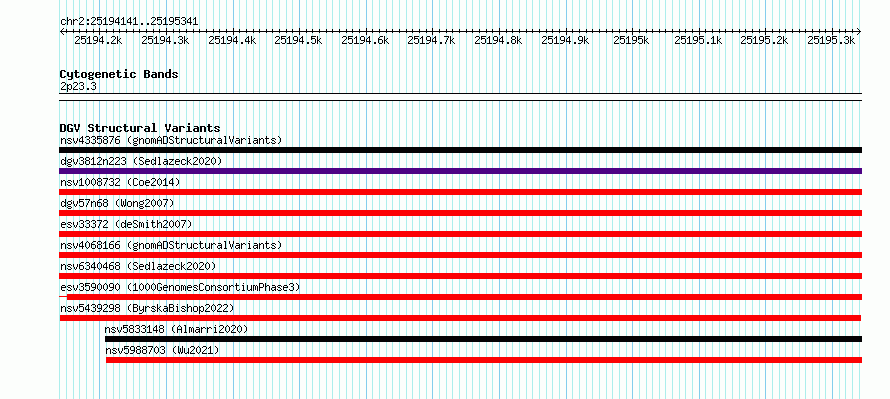
Task: Select the 25194.4k ruler tick label
Action: pos(232,40)
